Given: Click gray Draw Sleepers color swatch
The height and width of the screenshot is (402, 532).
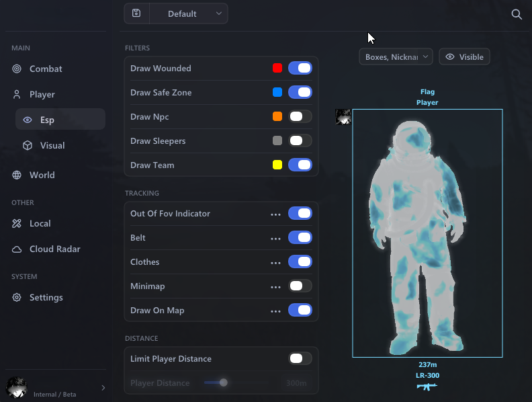Looking at the screenshot, I should [x=277, y=140].
